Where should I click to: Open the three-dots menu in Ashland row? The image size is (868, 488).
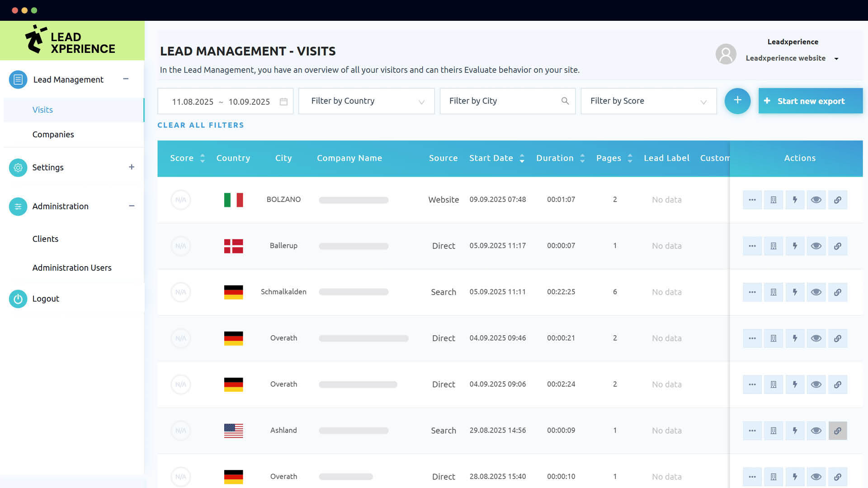tap(752, 431)
